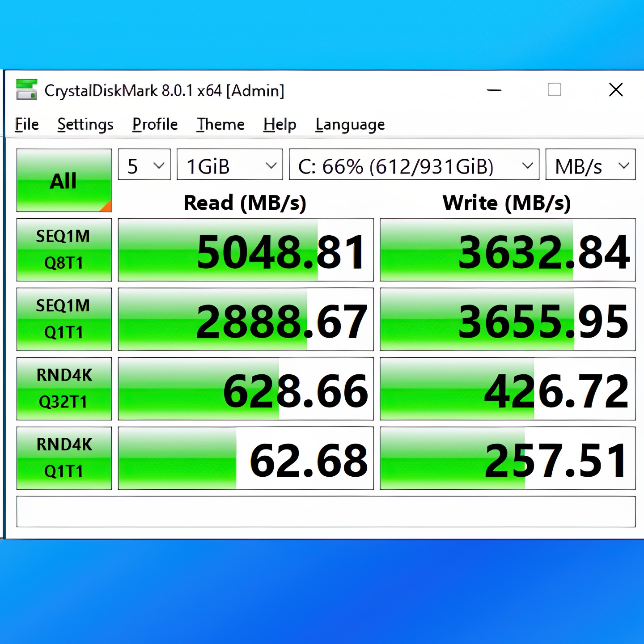Click the empty comment field at the bottom
This screenshot has height=644, width=644.
click(326, 512)
